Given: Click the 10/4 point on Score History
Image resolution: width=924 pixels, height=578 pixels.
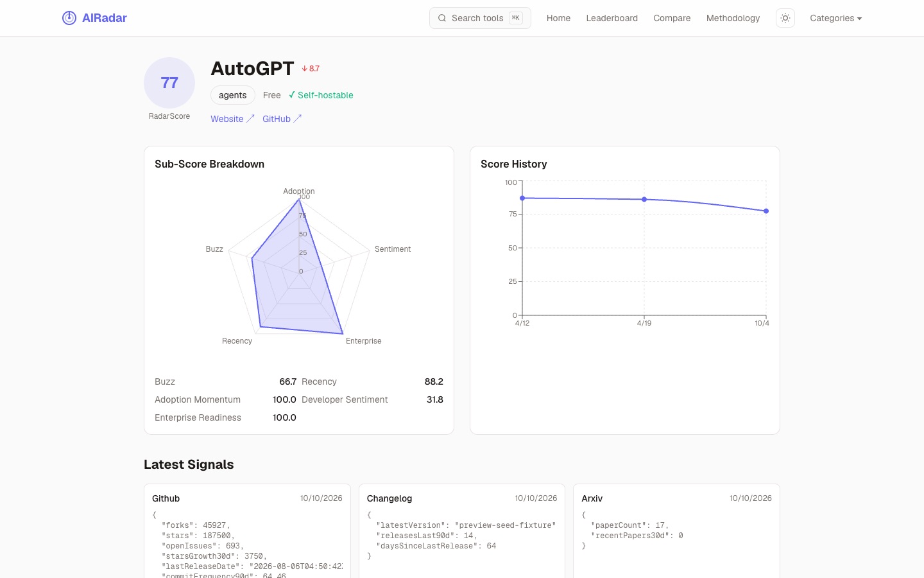Looking at the screenshot, I should click(x=766, y=211).
